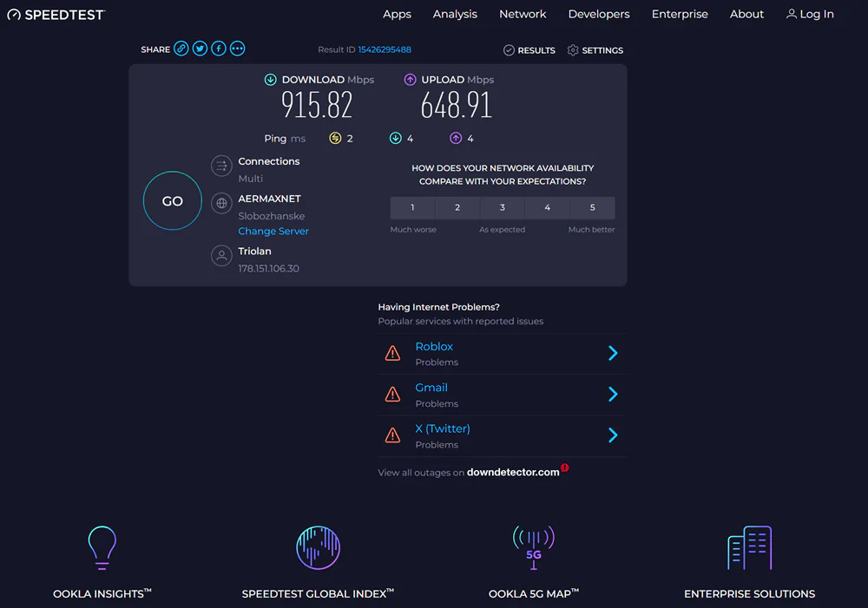The image size is (868, 608).
Task: Click the upload arrow icon beside UPLOAD
Action: click(x=410, y=80)
